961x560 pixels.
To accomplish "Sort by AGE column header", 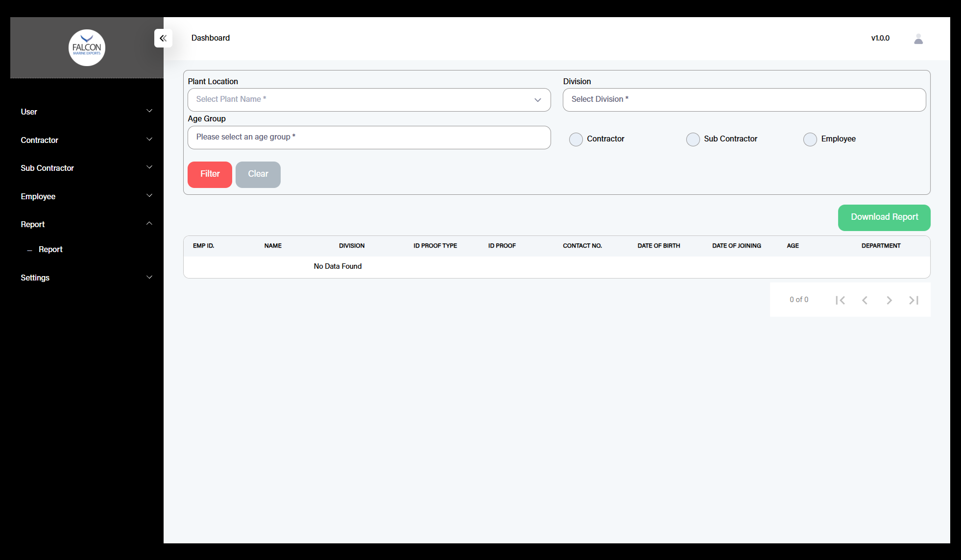I will (x=793, y=246).
